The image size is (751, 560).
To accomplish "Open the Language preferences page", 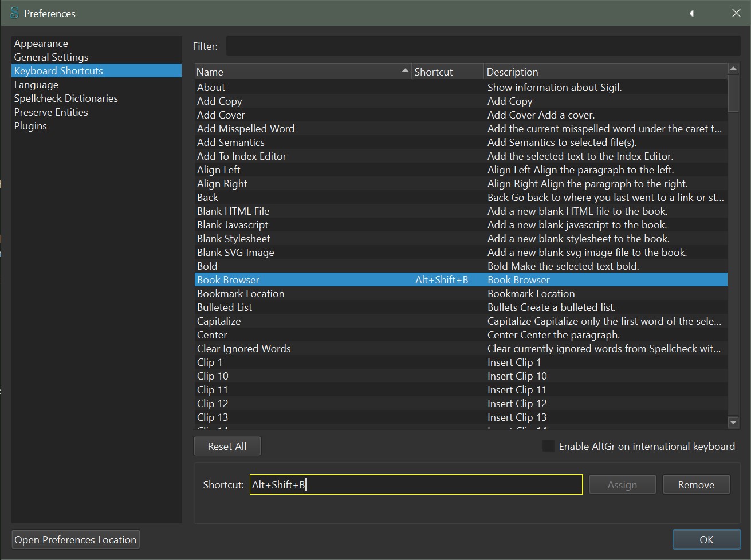I will coord(96,85).
